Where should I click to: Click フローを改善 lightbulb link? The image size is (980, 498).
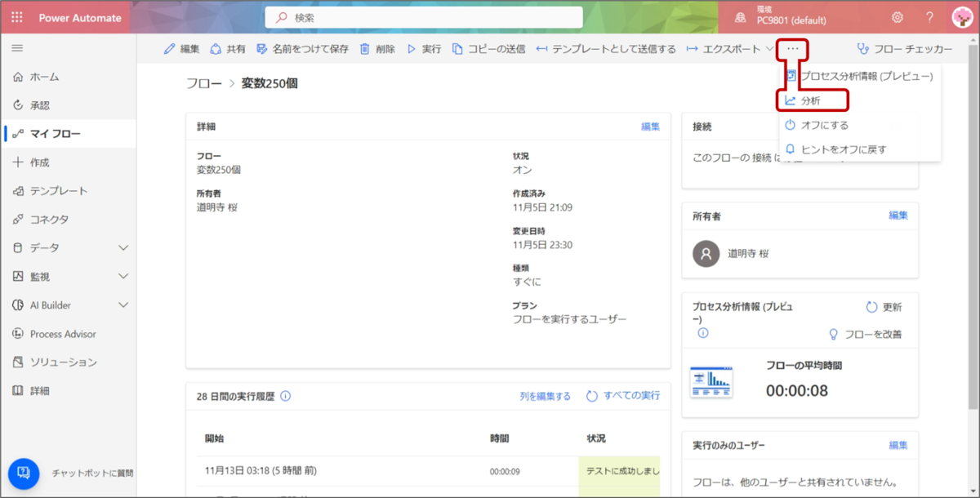865,334
